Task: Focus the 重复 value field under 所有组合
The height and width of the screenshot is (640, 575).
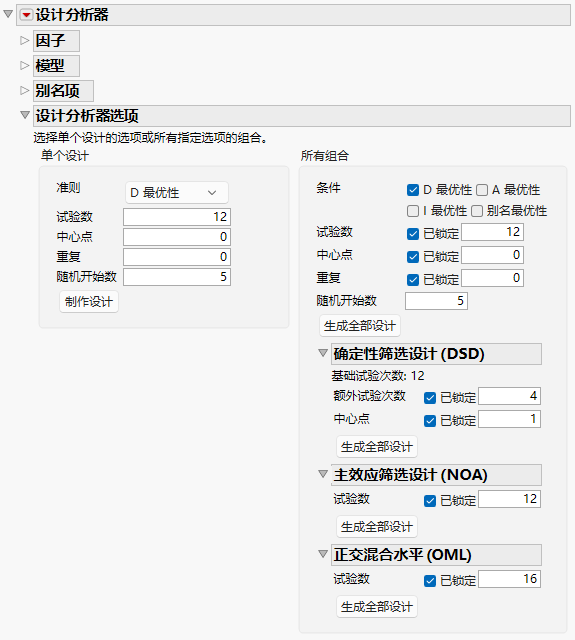Action: [492, 278]
